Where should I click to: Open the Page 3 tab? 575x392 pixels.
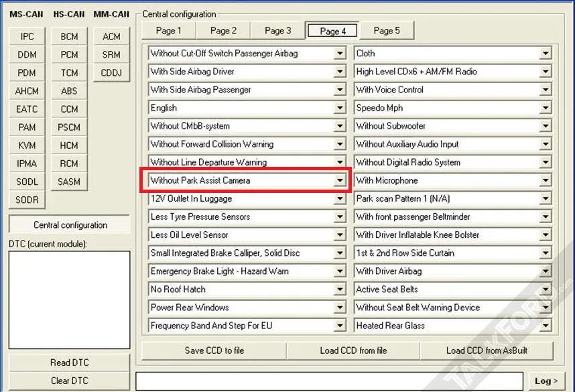coord(277,30)
